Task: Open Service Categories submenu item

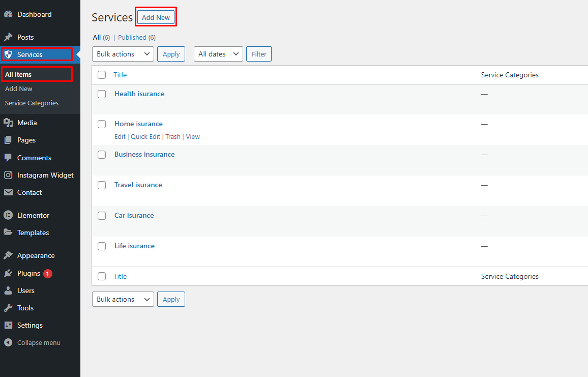Action: [x=32, y=103]
